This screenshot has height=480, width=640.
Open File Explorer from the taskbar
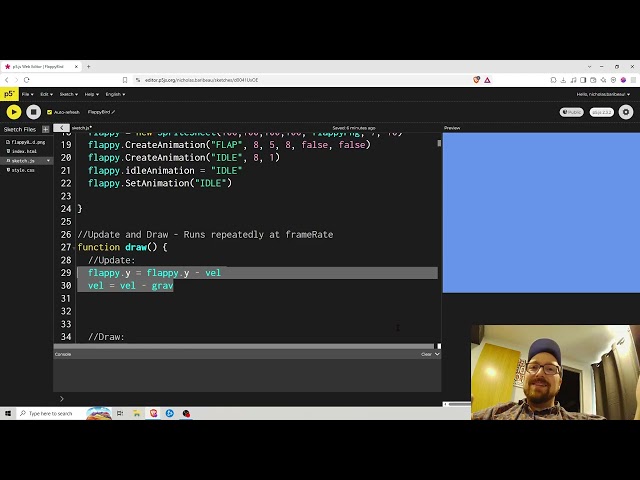coord(137,413)
